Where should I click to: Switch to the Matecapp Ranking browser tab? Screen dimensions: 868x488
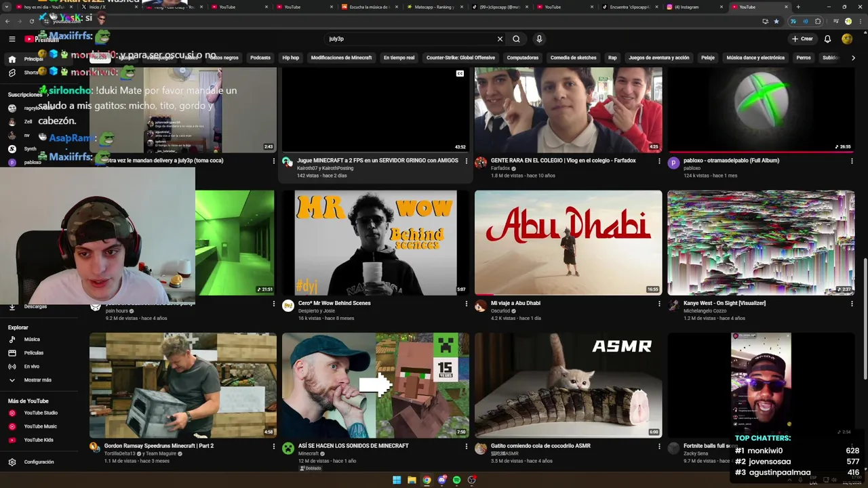click(x=434, y=7)
